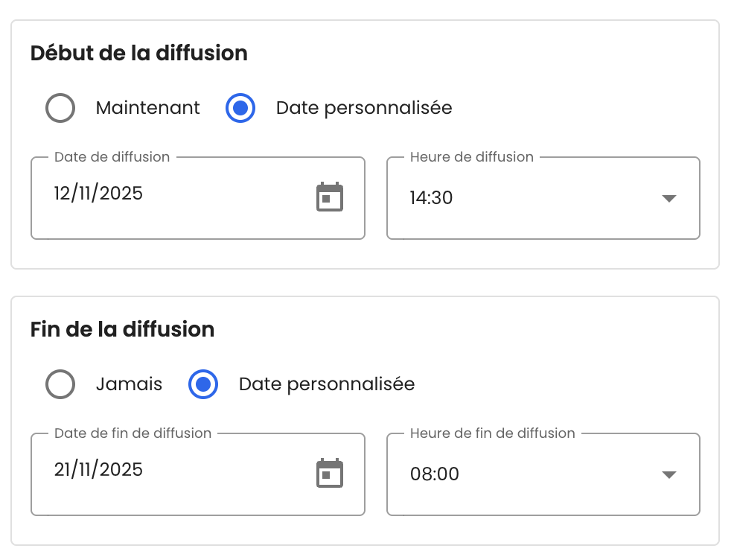The height and width of the screenshot is (560, 734).
Task: Open the 'Heure de diffusion' dropdown arrow
Action: pyautogui.click(x=669, y=198)
